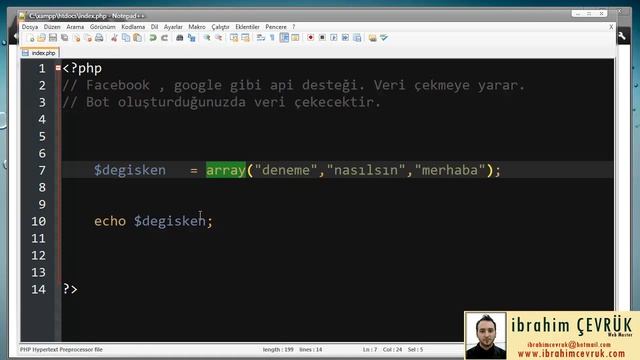Open the Görünüm menu
Viewport: 640px width, 360px height.
click(102, 27)
